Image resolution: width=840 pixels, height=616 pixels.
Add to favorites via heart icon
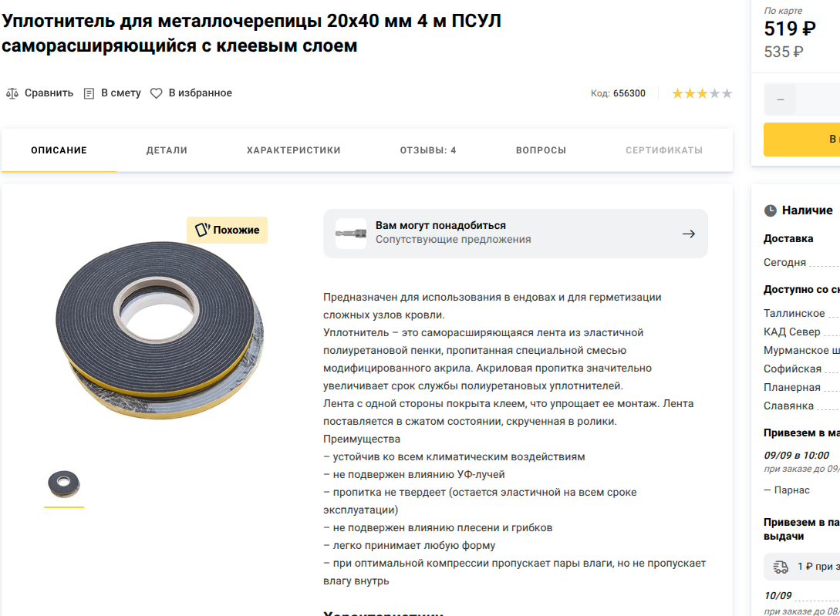[156, 93]
